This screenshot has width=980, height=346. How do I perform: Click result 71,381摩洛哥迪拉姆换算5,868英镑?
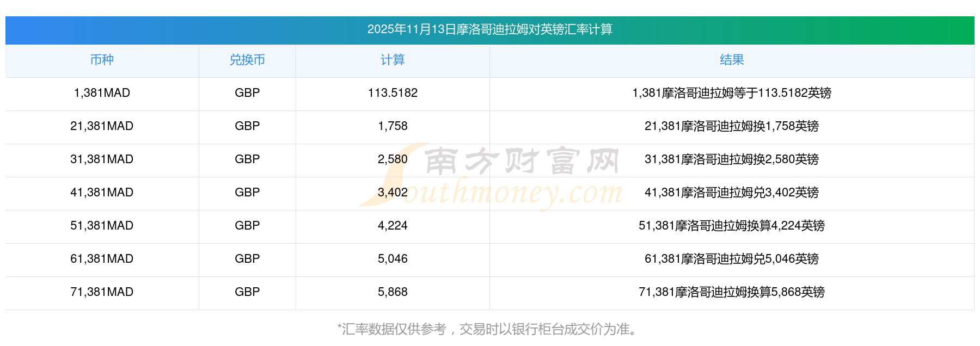point(732,292)
